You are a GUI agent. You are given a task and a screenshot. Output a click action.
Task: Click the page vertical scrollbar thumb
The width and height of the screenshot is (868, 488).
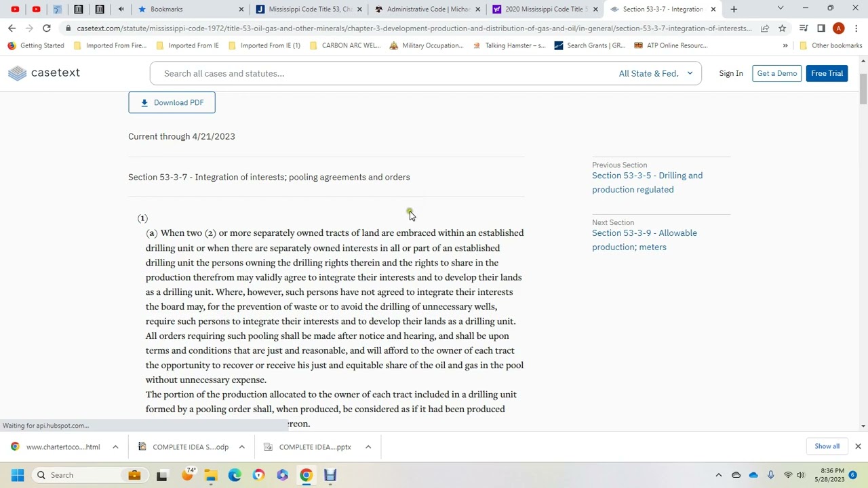pyautogui.click(x=863, y=88)
